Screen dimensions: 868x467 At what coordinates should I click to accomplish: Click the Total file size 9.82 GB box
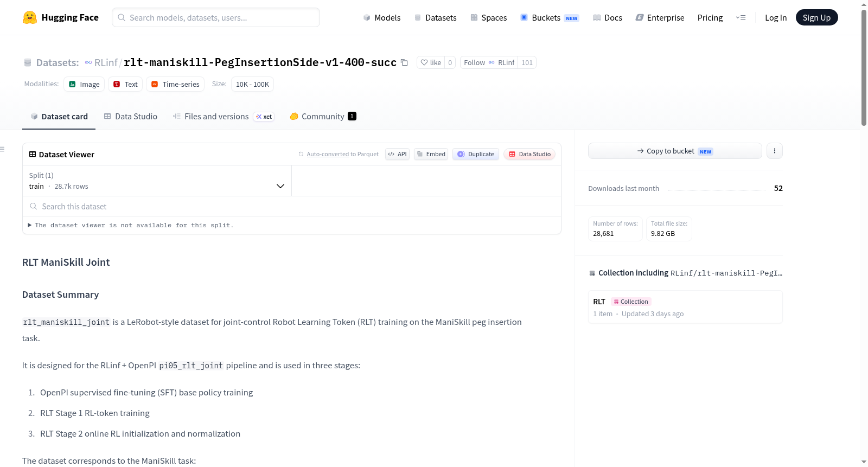coord(669,228)
